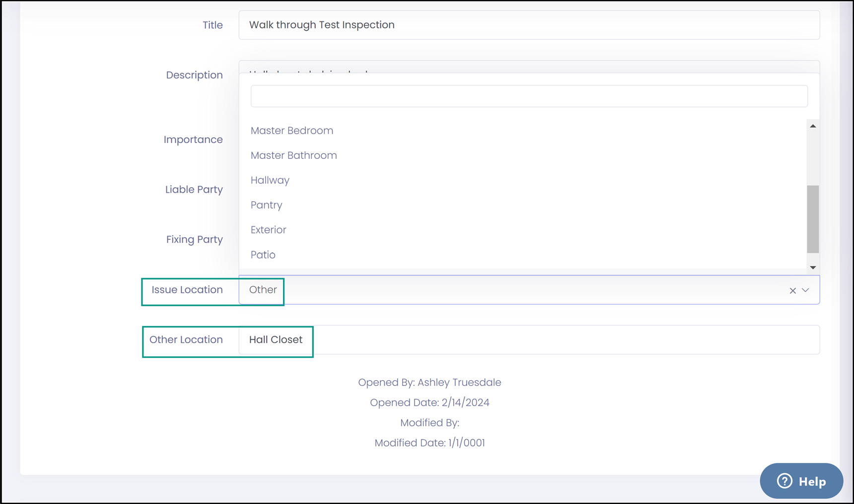Click the dropdown list scroll-down arrow
The image size is (854, 504).
coord(813,267)
